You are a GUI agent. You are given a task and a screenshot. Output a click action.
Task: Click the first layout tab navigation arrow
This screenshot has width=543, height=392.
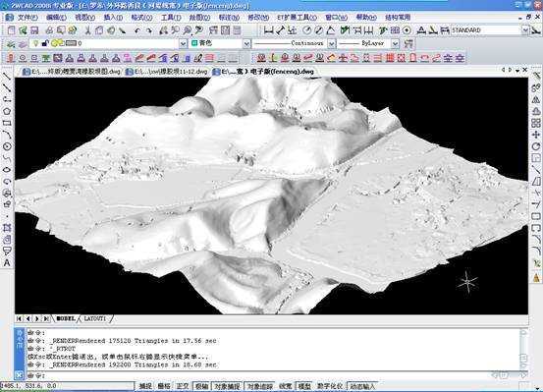pos(19,318)
